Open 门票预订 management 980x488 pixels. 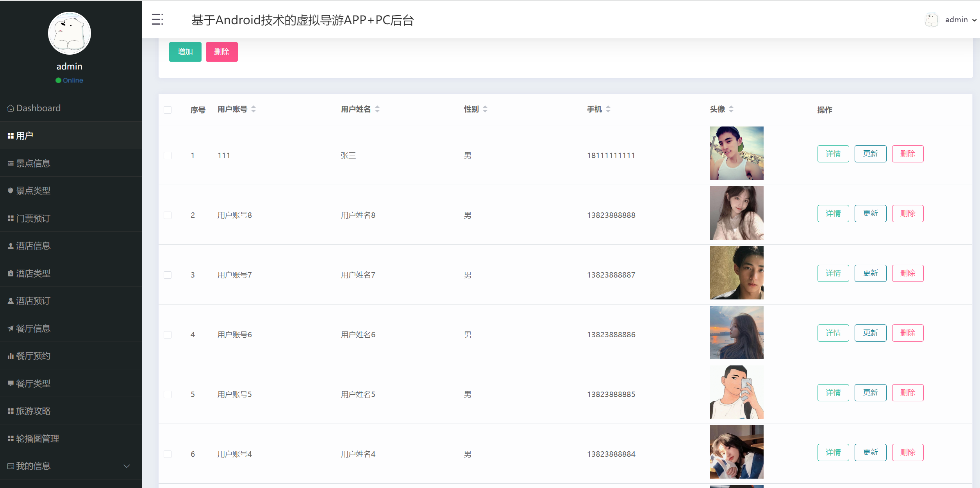coord(32,218)
